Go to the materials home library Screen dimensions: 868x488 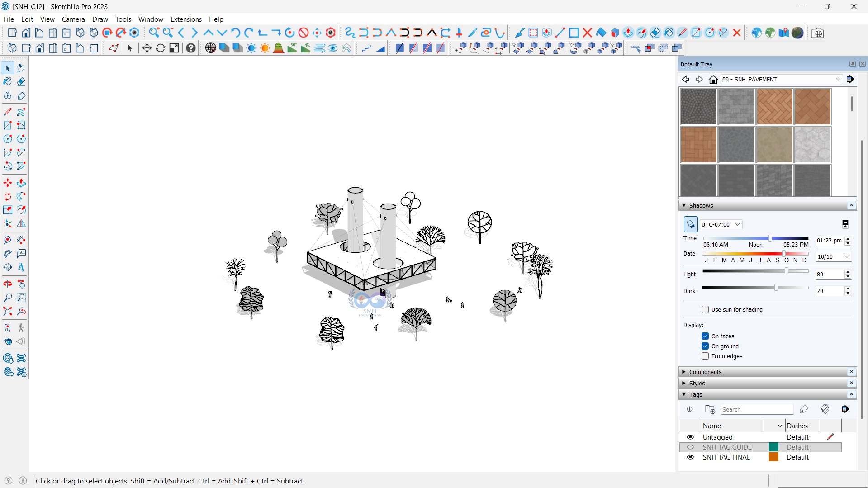point(713,80)
